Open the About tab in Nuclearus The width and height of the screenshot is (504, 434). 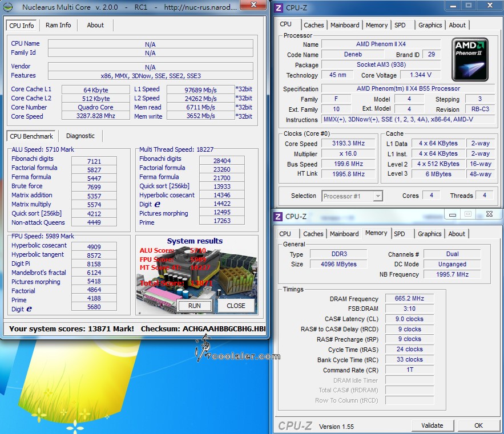click(95, 25)
